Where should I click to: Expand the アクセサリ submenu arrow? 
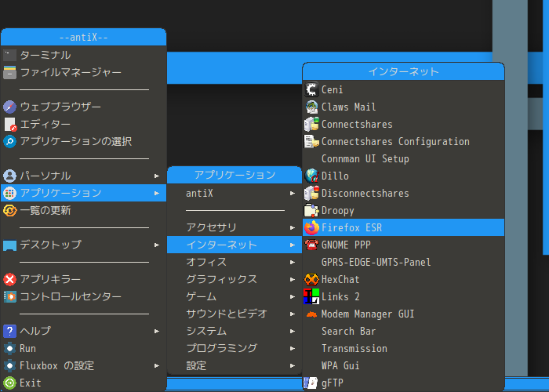pos(293,228)
